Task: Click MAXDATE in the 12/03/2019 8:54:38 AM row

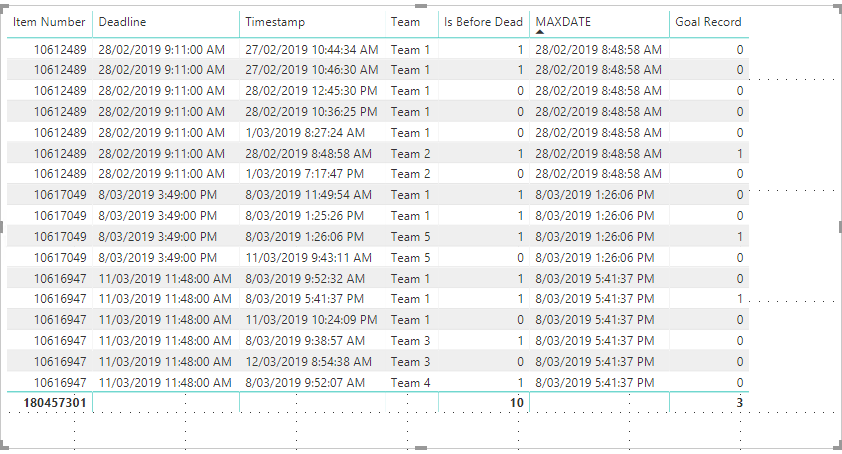Action: [x=594, y=362]
